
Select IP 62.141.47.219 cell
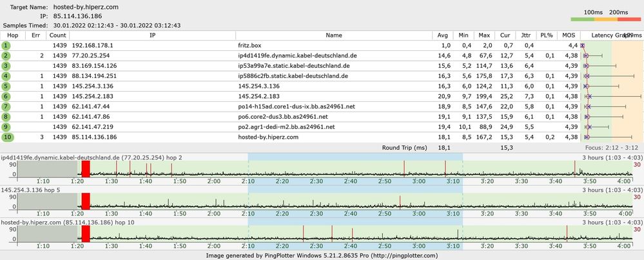tap(92, 127)
